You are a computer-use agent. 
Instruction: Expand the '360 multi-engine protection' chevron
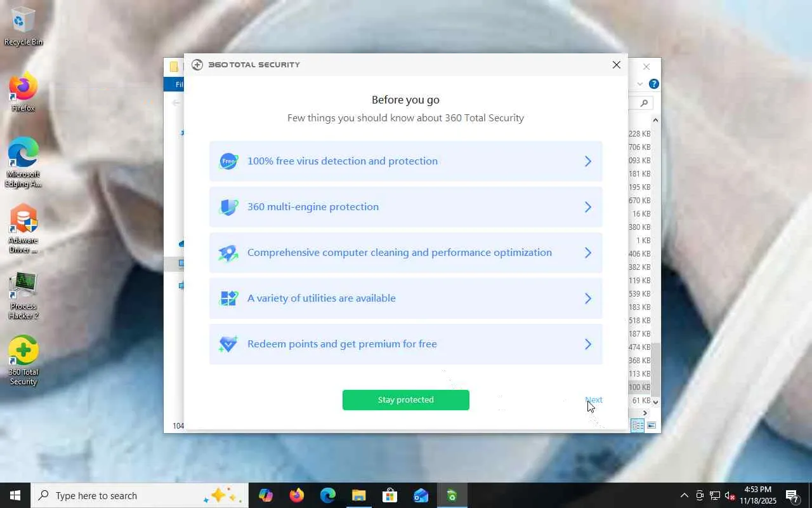click(x=588, y=207)
